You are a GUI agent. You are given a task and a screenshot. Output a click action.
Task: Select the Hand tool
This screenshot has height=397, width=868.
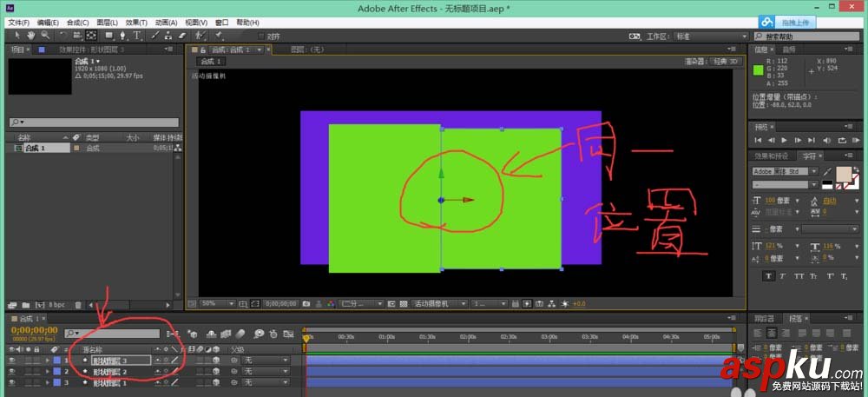[x=31, y=36]
